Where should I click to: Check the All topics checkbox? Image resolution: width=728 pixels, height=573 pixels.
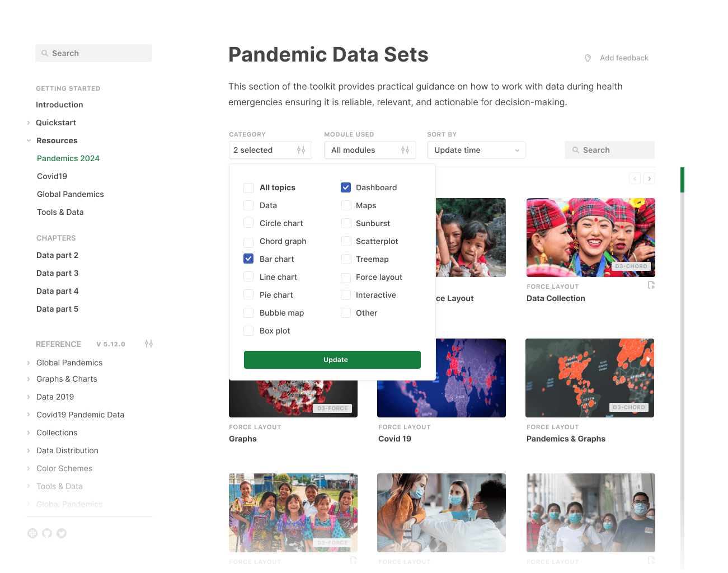pos(248,187)
